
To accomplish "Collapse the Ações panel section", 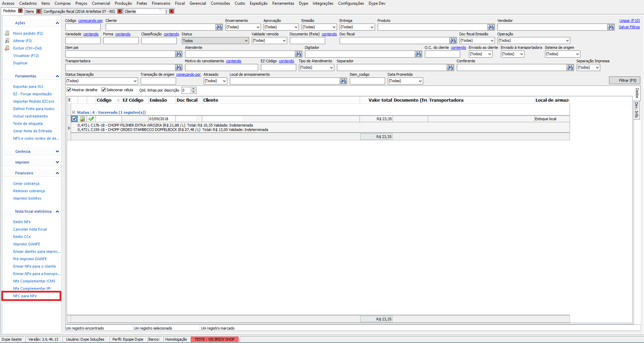I will click(57, 23).
